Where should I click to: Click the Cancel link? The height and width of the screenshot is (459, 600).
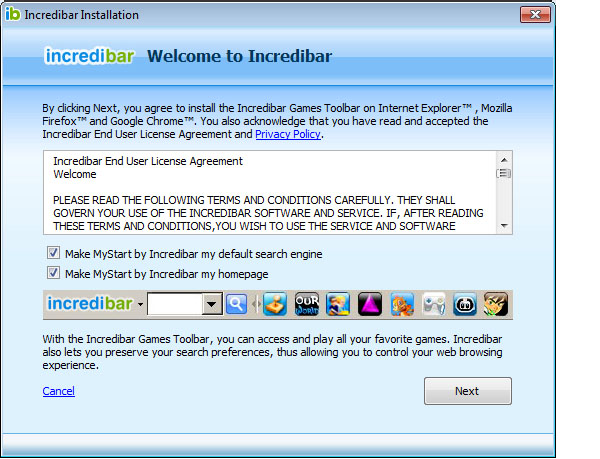(x=59, y=391)
